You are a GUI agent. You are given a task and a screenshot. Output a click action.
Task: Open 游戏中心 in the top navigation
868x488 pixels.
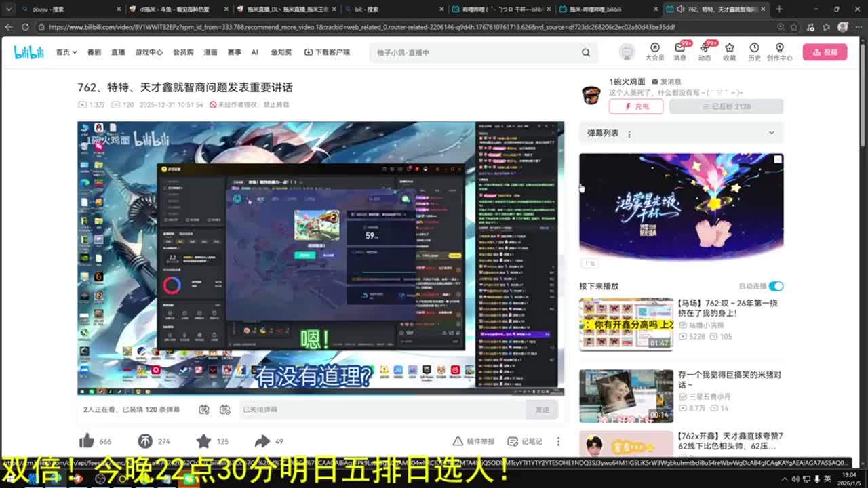[149, 52]
